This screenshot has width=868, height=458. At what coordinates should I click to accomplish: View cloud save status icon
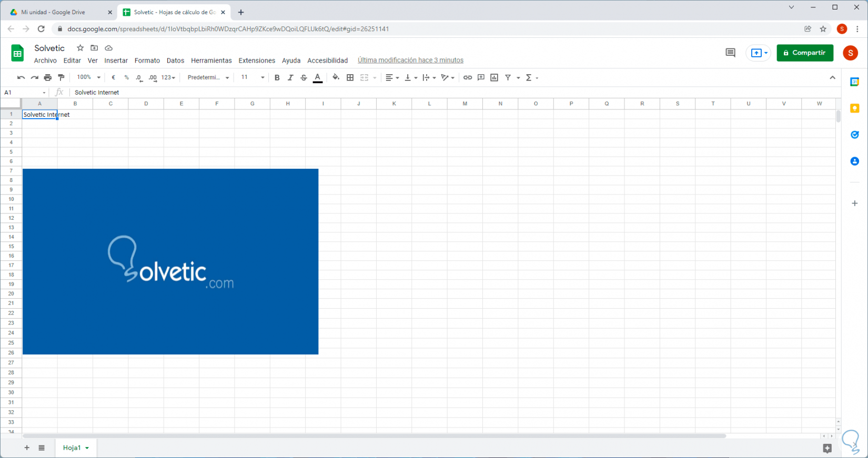pyautogui.click(x=109, y=48)
